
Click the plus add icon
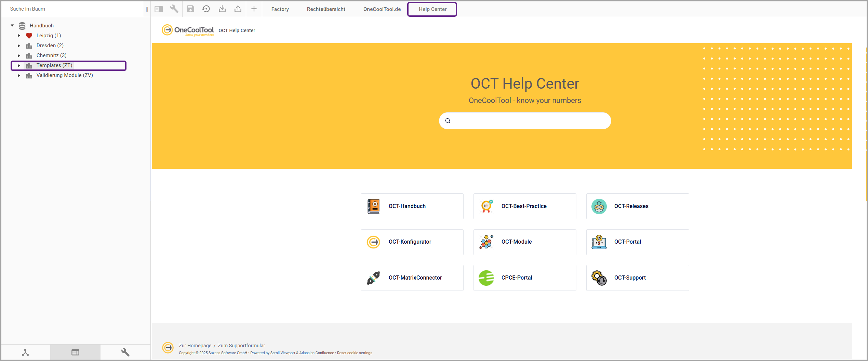tap(254, 9)
